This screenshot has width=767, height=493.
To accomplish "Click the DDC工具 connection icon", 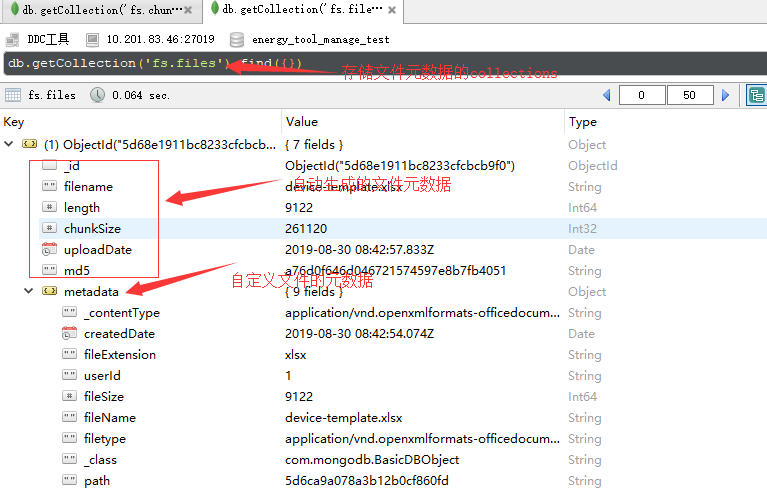I will click(x=13, y=40).
